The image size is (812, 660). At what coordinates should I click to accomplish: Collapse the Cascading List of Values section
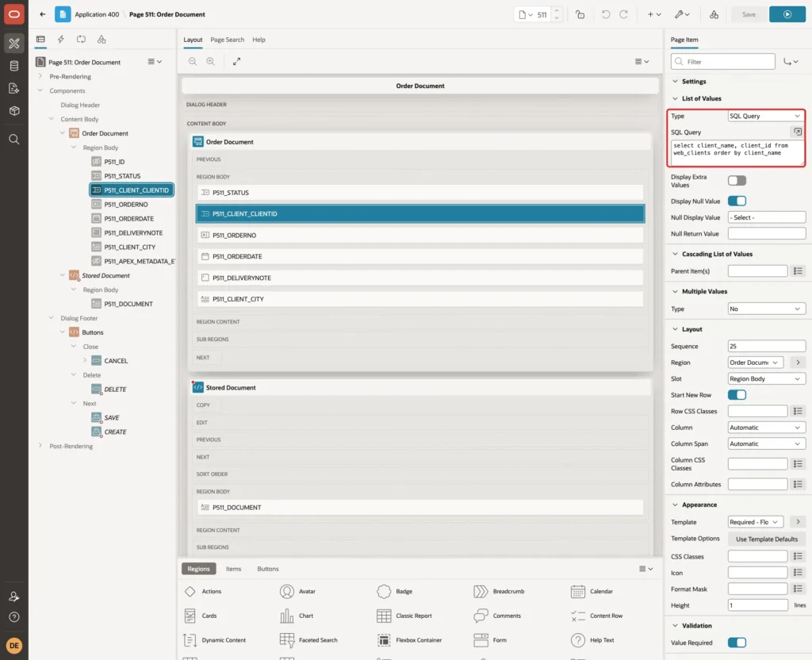[x=675, y=254]
